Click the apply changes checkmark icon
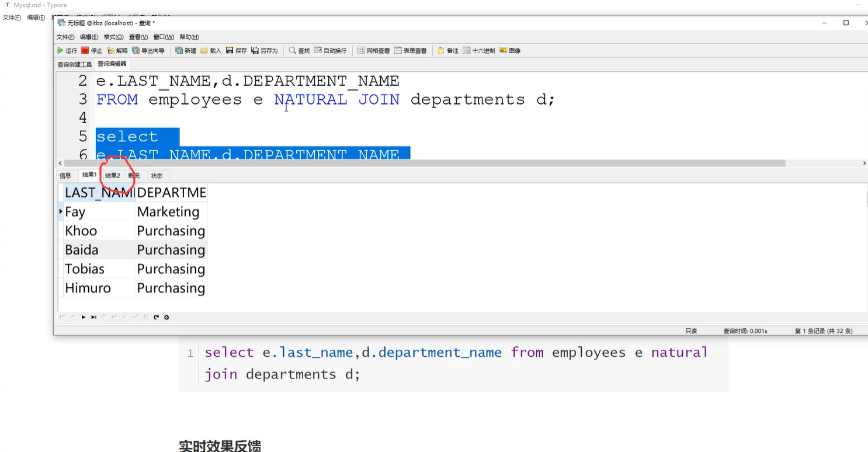868x452 pixels. [x=136, y=317]
